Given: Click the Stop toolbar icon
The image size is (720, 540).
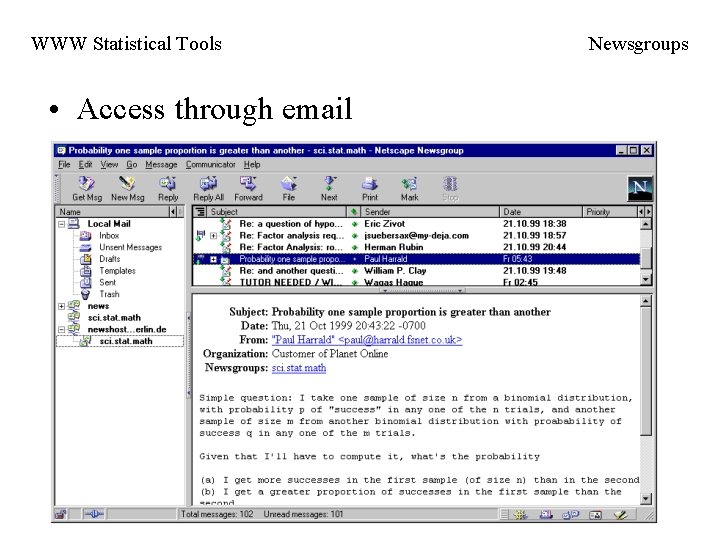Looking at the screenshot, I should (x=450, y=184).
